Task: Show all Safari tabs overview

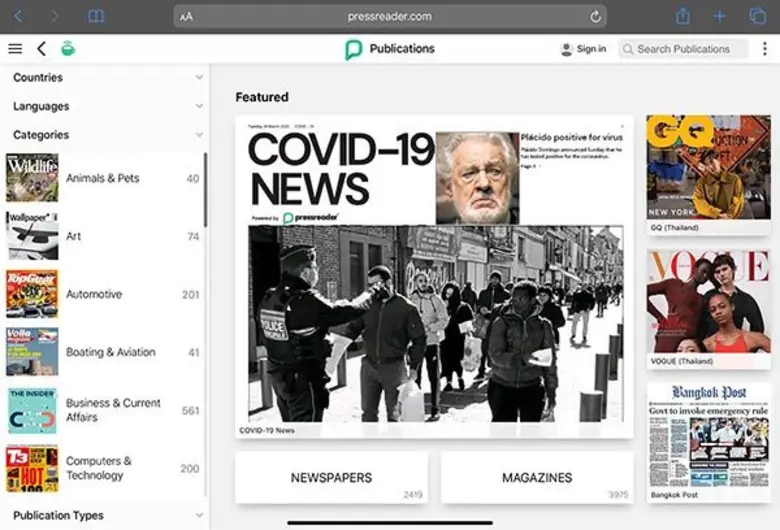Action: click(x=758, y=16)
